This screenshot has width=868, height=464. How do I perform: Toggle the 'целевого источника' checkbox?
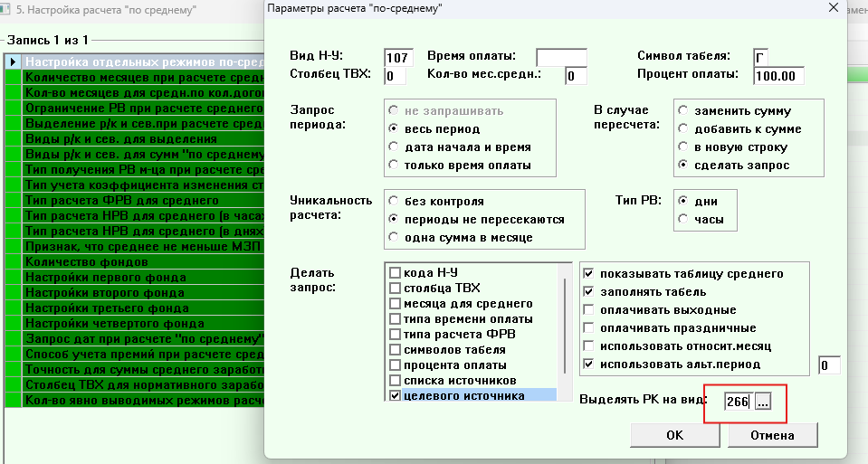[395, 396]
